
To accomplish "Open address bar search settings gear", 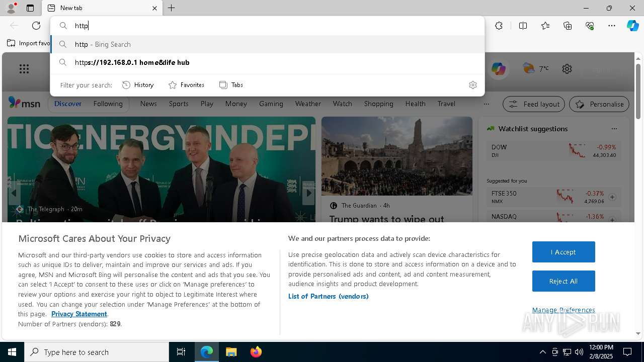I will click(472, 85).
